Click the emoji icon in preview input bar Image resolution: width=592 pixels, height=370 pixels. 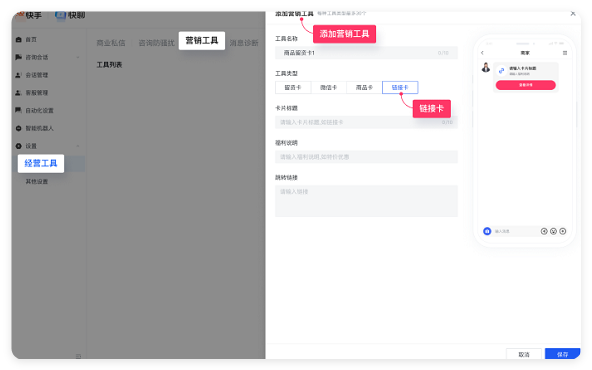pyautogui.click(x=553, y=231)
